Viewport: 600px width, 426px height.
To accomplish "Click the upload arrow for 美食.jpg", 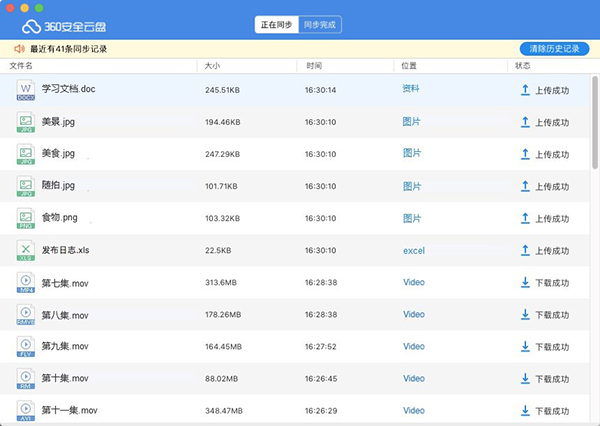I will tap(525, 154).
